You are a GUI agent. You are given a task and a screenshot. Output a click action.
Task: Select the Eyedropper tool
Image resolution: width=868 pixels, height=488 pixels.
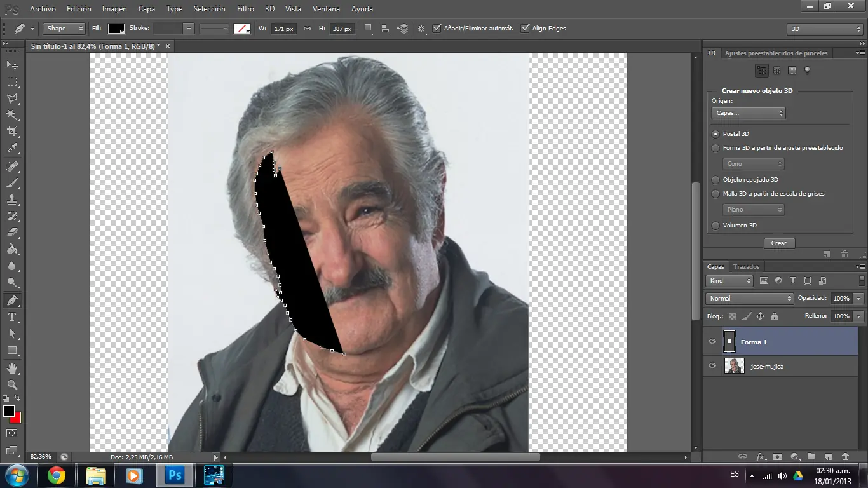point(12,149)
